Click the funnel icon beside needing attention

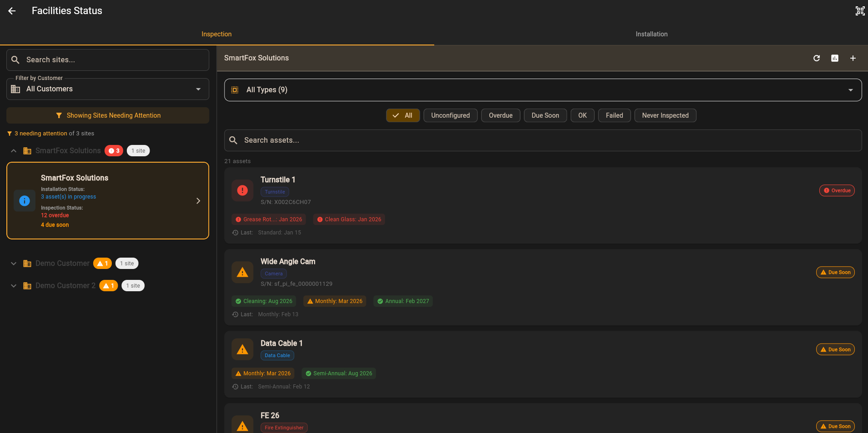coord(10,134)
